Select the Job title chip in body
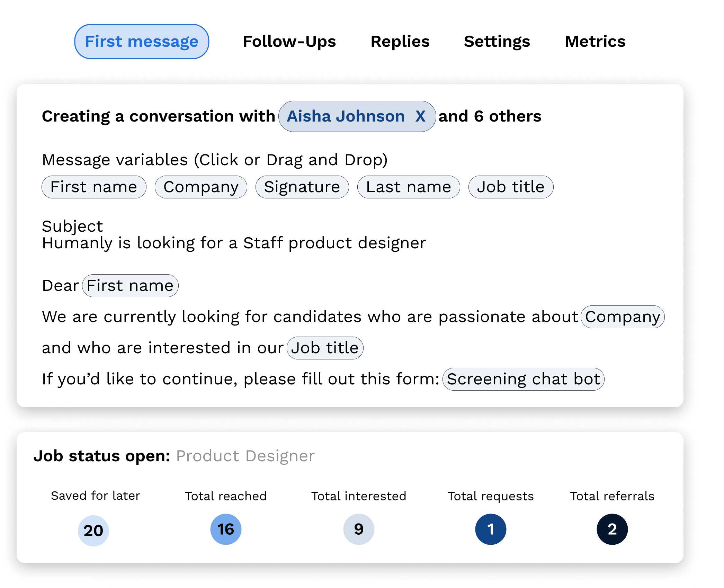The image size is (724, 588). 325,348
